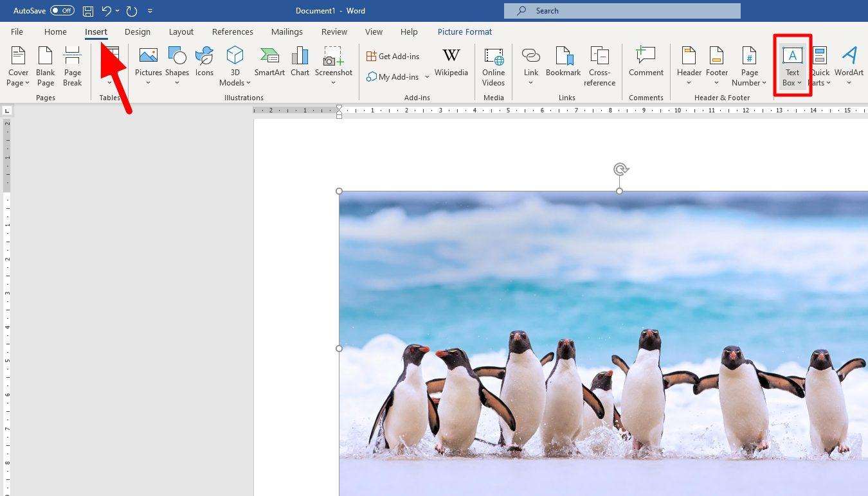Insert a Chart into the document
This screenshot has width=868, height=496.
(300, 64)
